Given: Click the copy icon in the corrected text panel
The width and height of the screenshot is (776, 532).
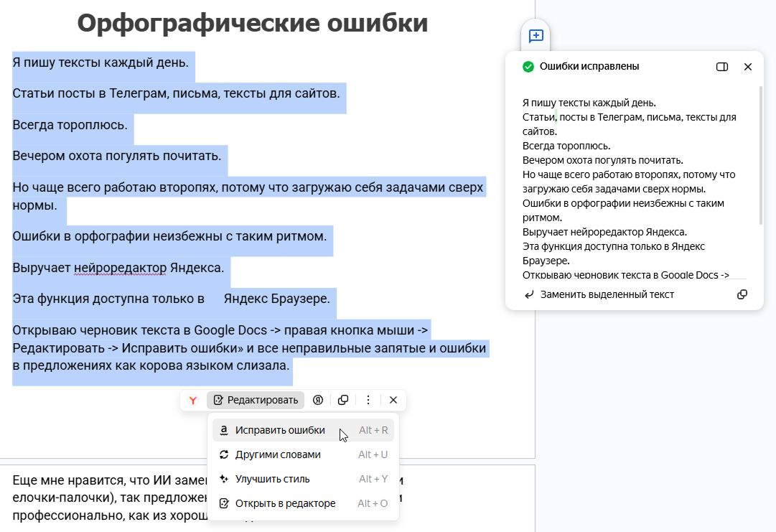Looking at the screenshot, I should (742, 294).
